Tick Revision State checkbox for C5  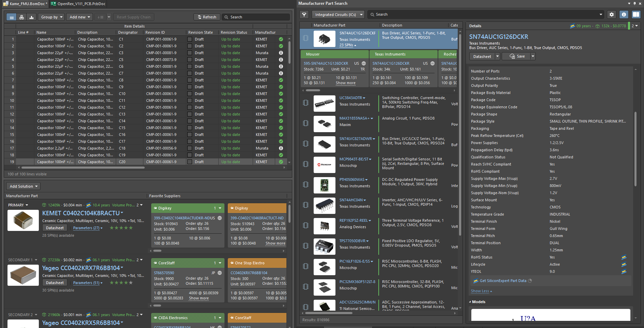190,60
